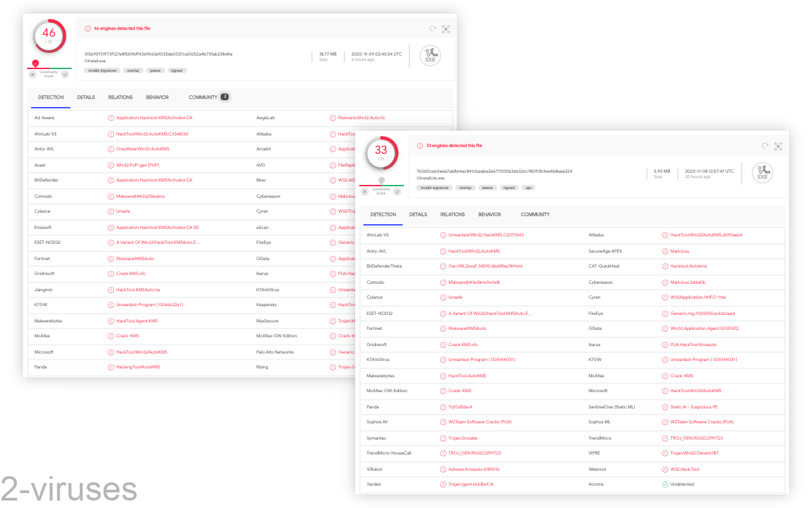Screen dimensions: 812x508
Task: Click the Acronis engine name
Action: click(596, 484)
